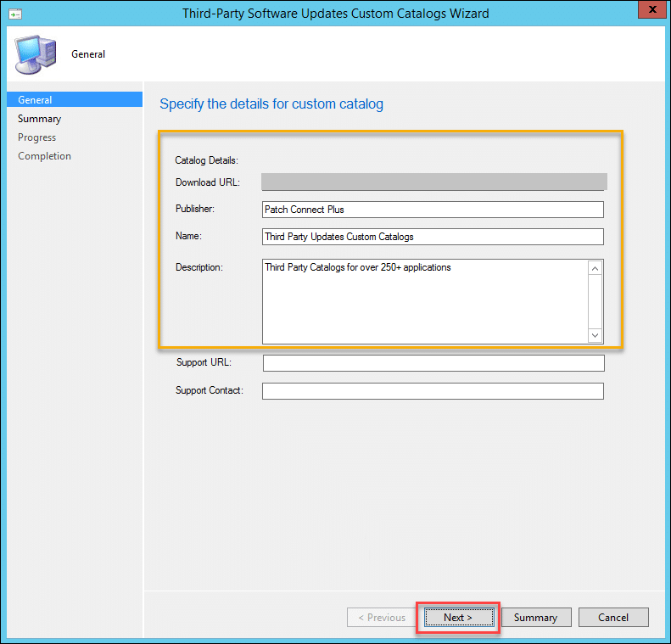Cancel the wizard

(x=613, y=618)
